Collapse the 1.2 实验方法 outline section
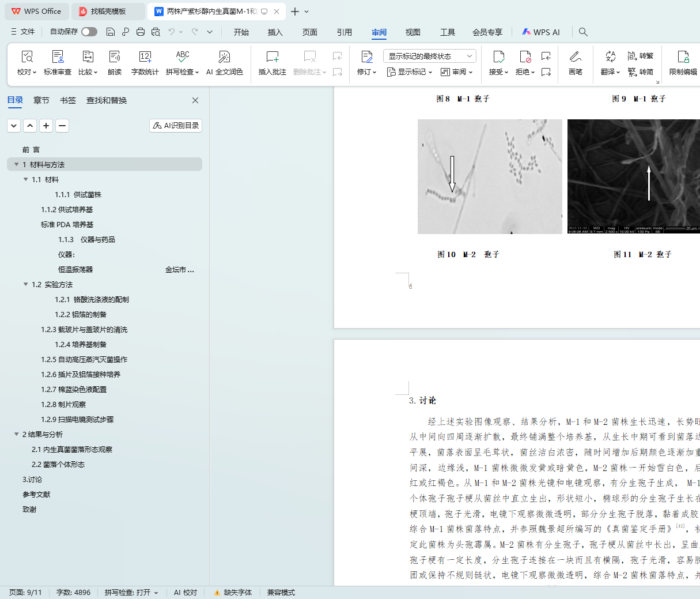700x599 pixels. (x=26, y=284)
